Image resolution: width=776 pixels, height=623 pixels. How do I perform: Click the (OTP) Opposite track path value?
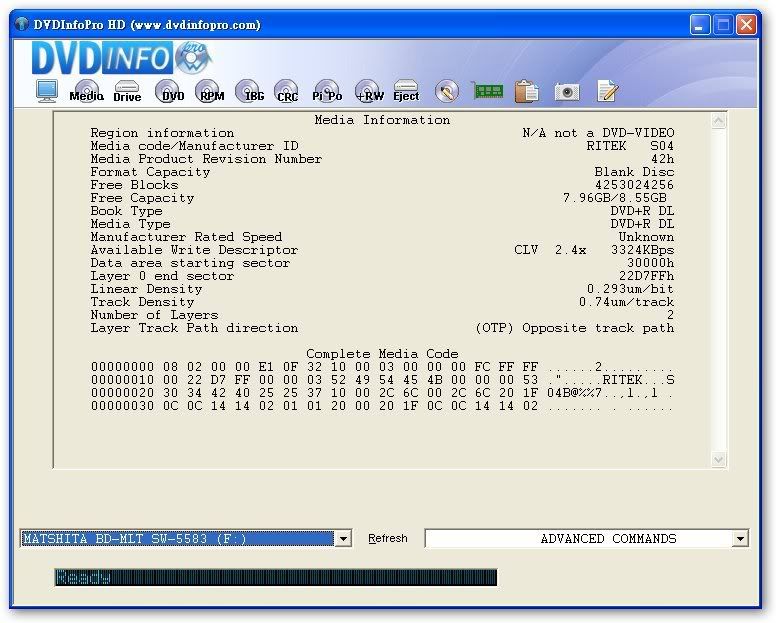tap(575, 328)
